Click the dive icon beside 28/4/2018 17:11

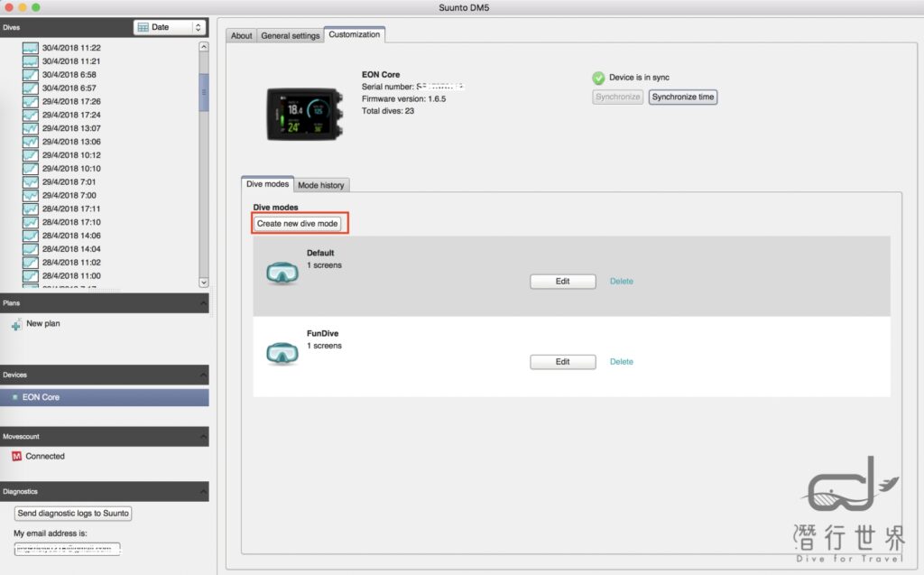click(x=30, y=209)
